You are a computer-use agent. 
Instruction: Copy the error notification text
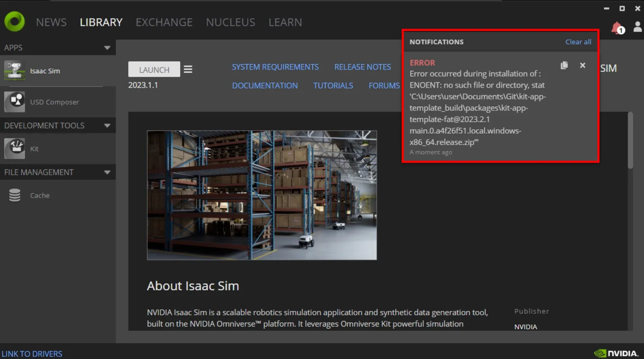coord(564,65)
